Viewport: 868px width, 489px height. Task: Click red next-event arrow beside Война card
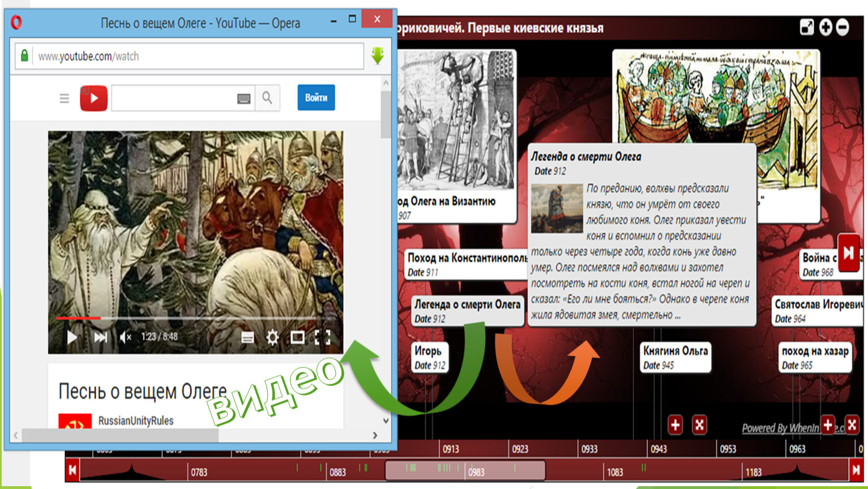(848, 252)
